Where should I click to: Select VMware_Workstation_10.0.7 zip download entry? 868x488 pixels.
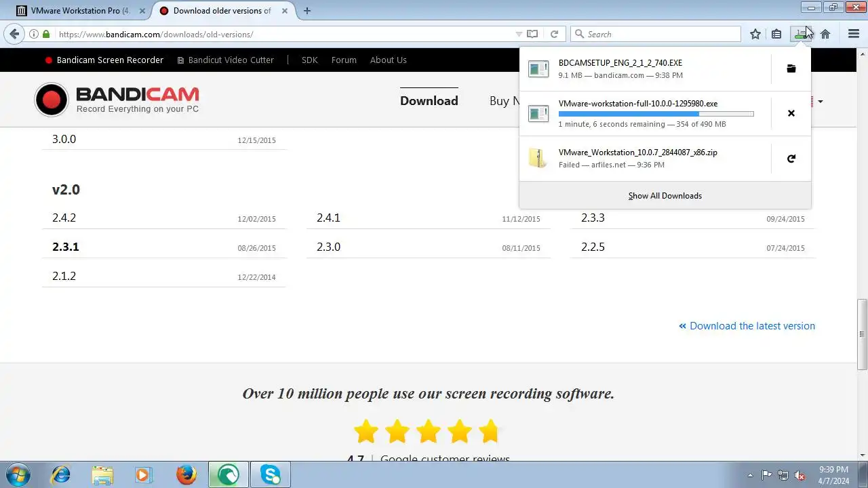pyautogui.click(x=644, y=159)
